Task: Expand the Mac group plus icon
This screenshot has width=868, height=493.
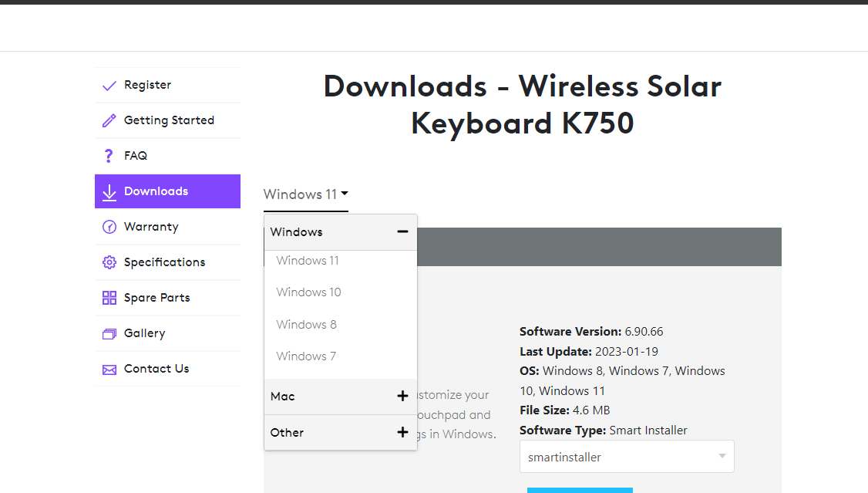Action: click(402, 396)
